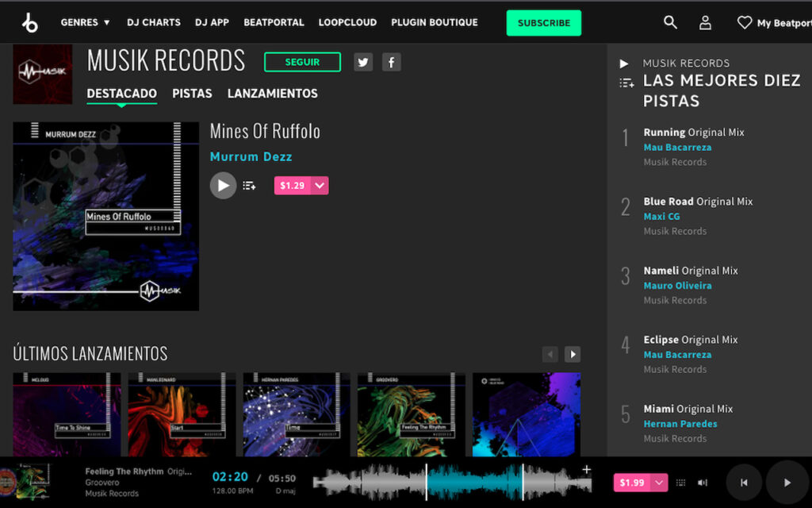Screen dimensions: 812x508
Task: Show next latest releases arrow
Action: point(573,354)
